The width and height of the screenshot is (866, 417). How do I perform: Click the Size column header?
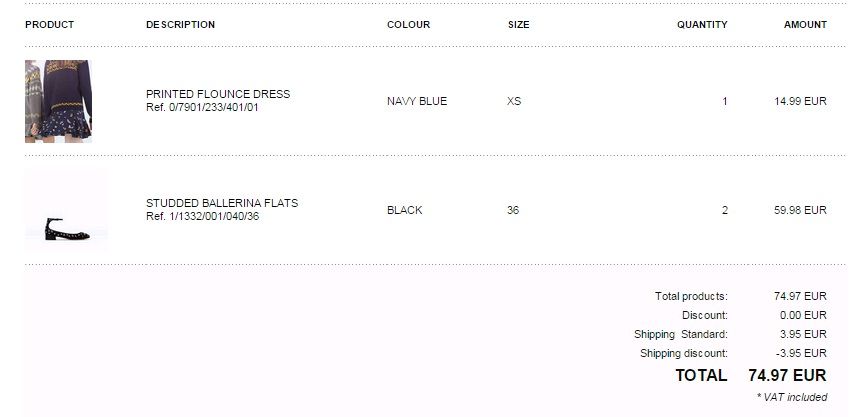tap(518, 25)
